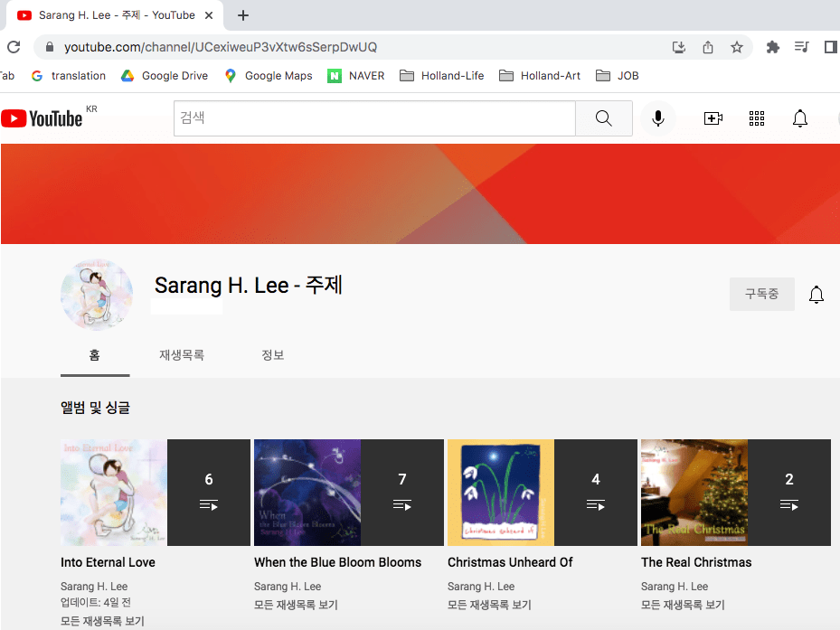Open the Holland-Life bookmarks folder
The width and height of the screenshot is (840, 630).
[441, 76]
